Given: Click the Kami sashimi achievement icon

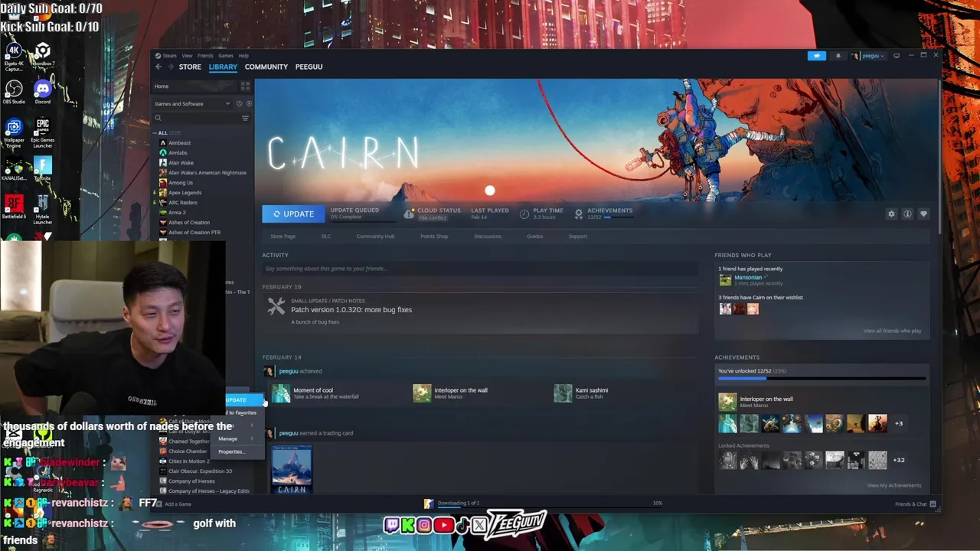Looking at the screenshot, I should [563, 393].
